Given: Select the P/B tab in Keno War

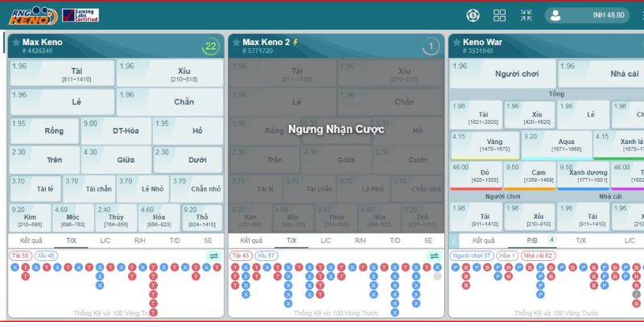Looking at the screenshot, I should tap(532, 240).
